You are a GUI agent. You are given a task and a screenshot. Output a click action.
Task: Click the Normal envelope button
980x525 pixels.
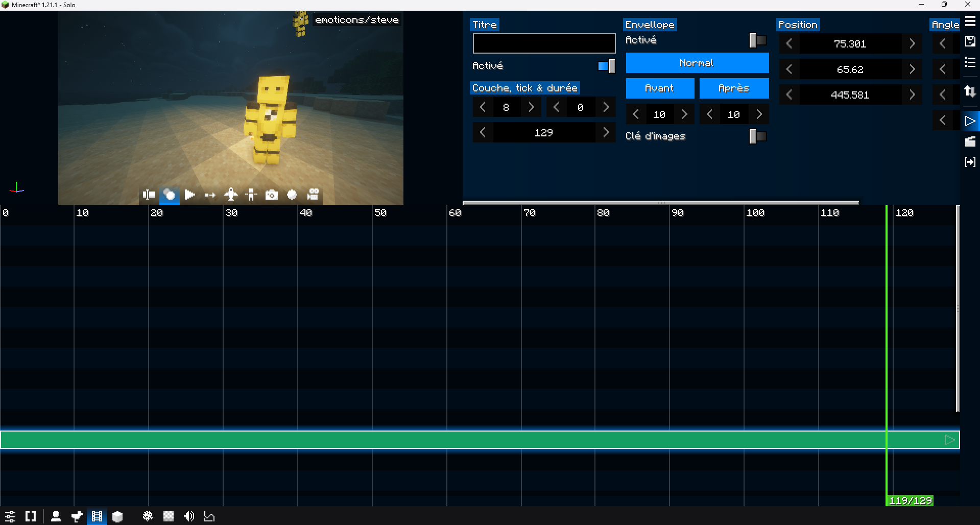[x=697, y=63]
